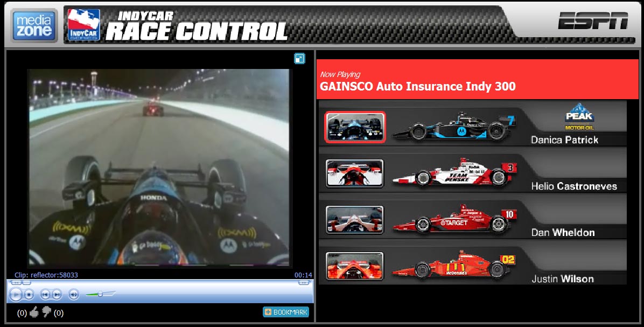The width and height of the screenshot is (644, 327).
Task: Click the Race Control heading text
Action: (197, 31)
